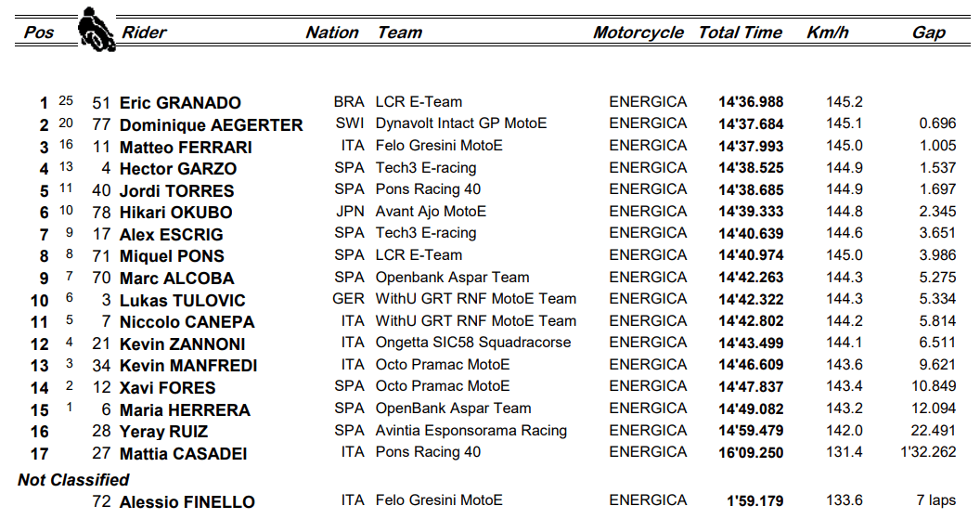Image resolution: width=980 pixels, height=532 pixels.
Task: Click the Motorcycle column header
Action: coord(638,32)
